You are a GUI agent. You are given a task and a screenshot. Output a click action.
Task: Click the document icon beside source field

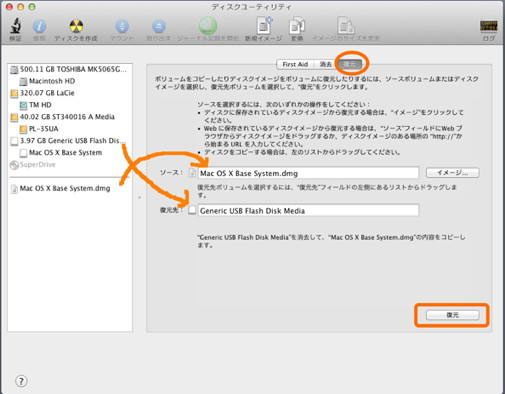(192, 173)
